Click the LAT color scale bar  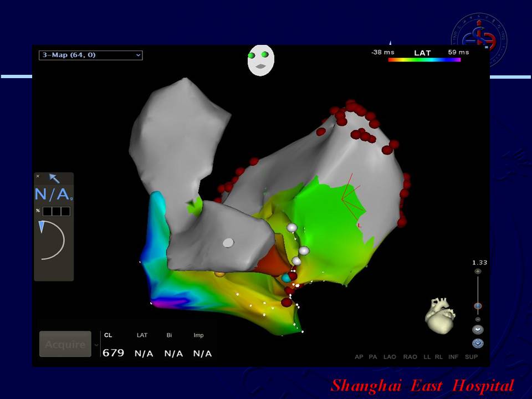click(424, 60)
